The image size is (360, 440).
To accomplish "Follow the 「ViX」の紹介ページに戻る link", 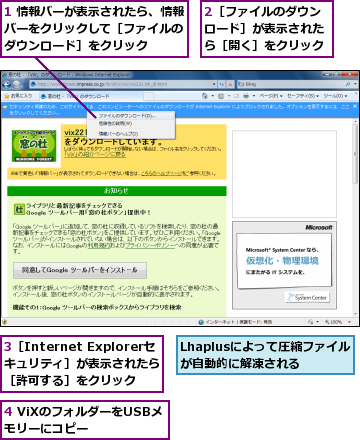I will tap(95, 155).
